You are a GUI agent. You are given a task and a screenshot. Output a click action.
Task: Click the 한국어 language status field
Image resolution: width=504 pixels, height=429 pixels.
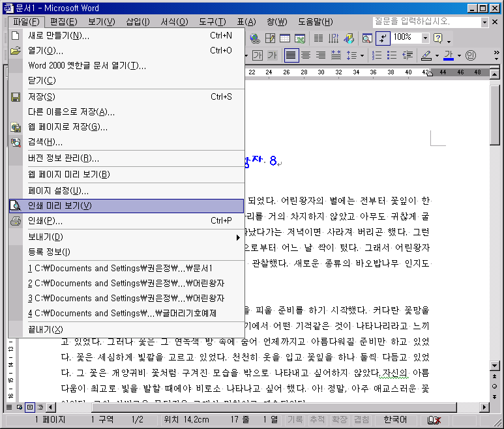[395, 420]
